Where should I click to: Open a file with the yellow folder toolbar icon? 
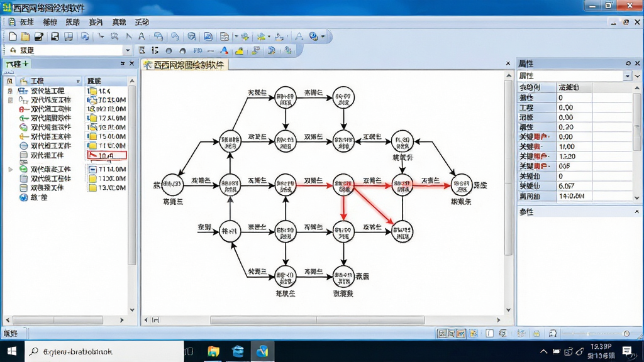[25, 36]
